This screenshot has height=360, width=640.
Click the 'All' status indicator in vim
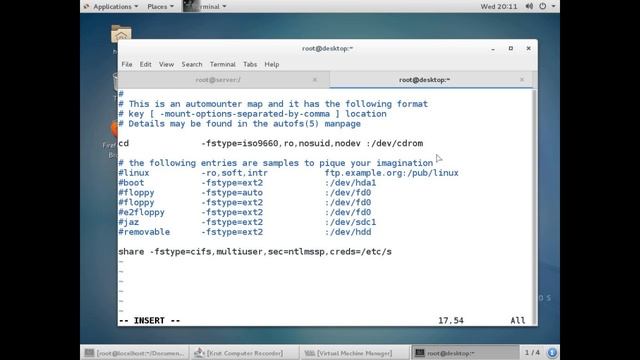coord(518,321)
